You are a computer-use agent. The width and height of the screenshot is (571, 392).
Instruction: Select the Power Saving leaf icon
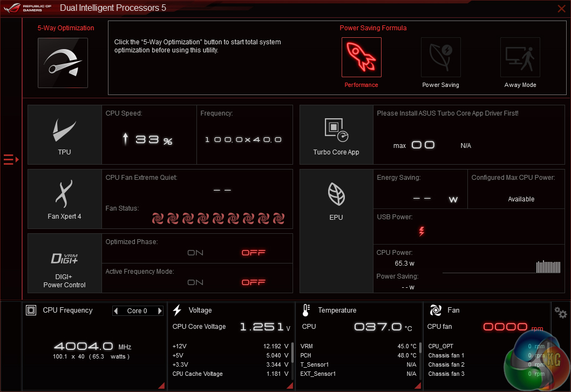(440, 57)
